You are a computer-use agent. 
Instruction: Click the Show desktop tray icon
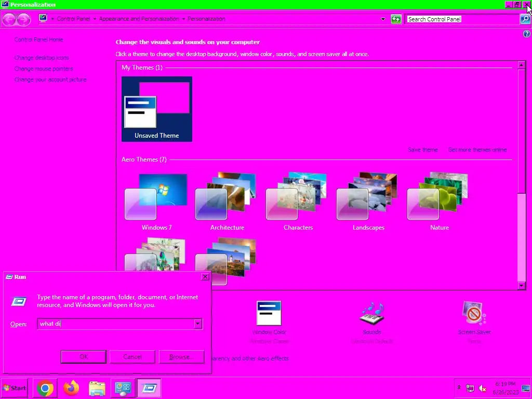526,388
